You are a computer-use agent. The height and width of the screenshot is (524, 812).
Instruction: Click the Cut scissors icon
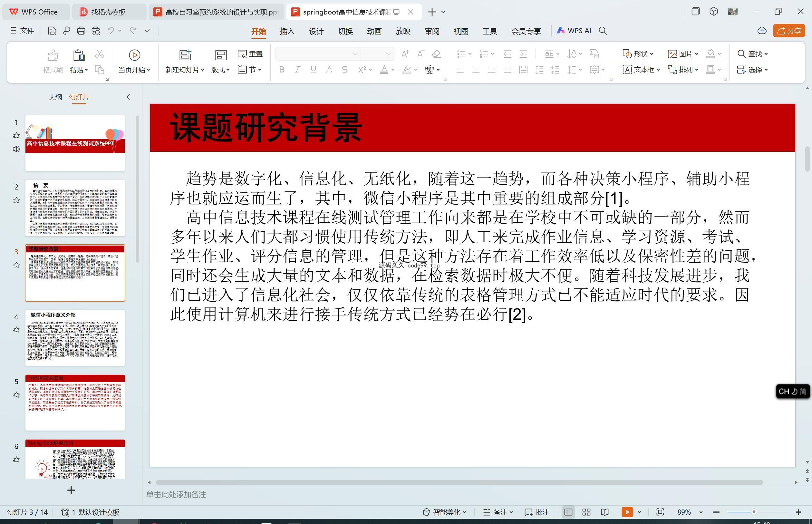[99, 54]
